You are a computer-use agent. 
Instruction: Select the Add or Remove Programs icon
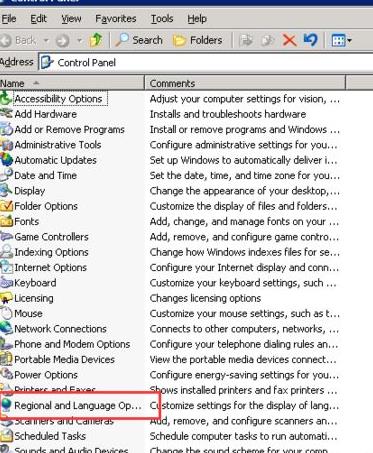(x=6, y=129)
